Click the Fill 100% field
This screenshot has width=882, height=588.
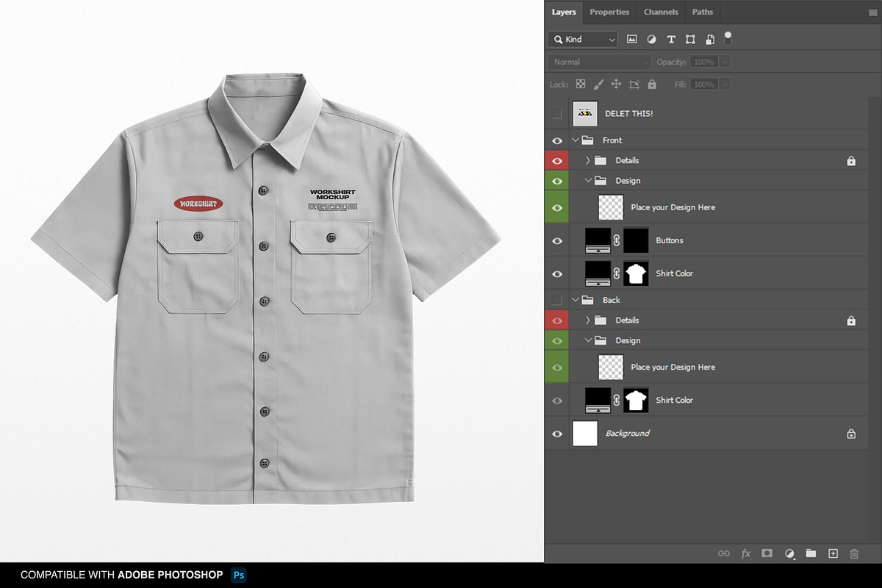tap(704, 85)
